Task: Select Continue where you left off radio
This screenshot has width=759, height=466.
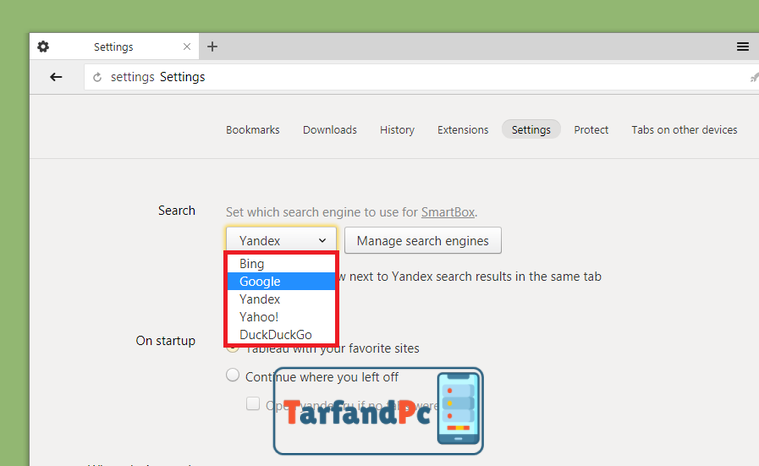Action: click(233, 375)
